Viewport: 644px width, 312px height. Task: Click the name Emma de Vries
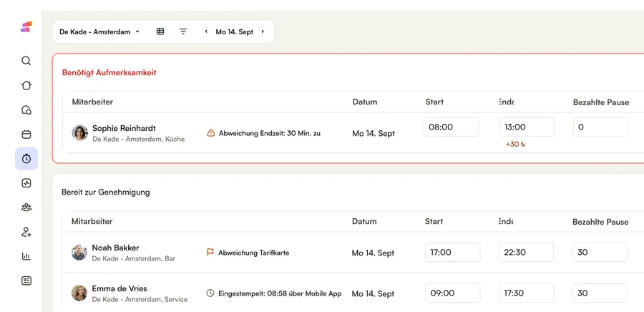[x=119, y=288]
